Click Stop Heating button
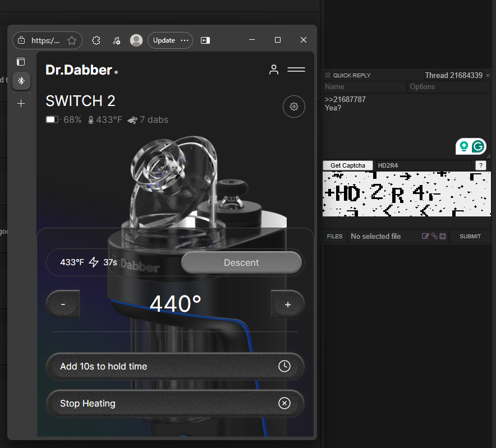Image resolution: width=496 pixels, height=448 pixels. click(x=175, y=403)
